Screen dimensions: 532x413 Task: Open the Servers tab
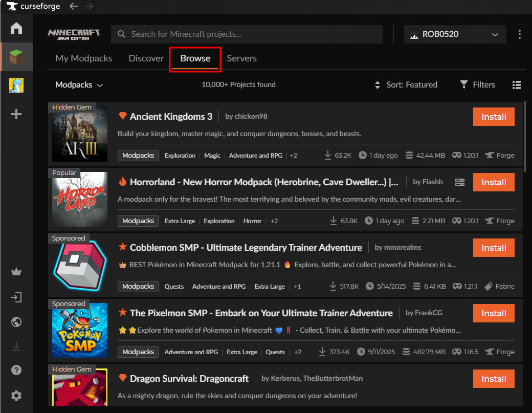[241, 58]
